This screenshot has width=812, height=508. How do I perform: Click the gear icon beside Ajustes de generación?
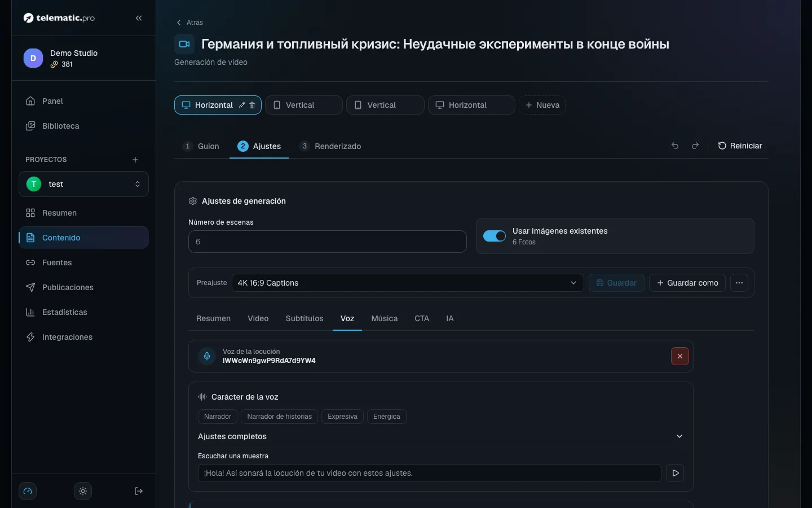(193, 201)
